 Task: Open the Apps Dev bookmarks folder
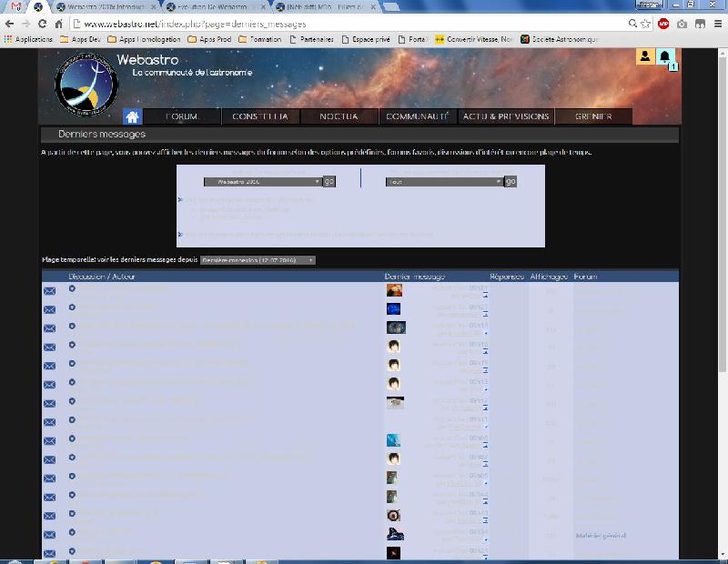click(x=80, y=39)
